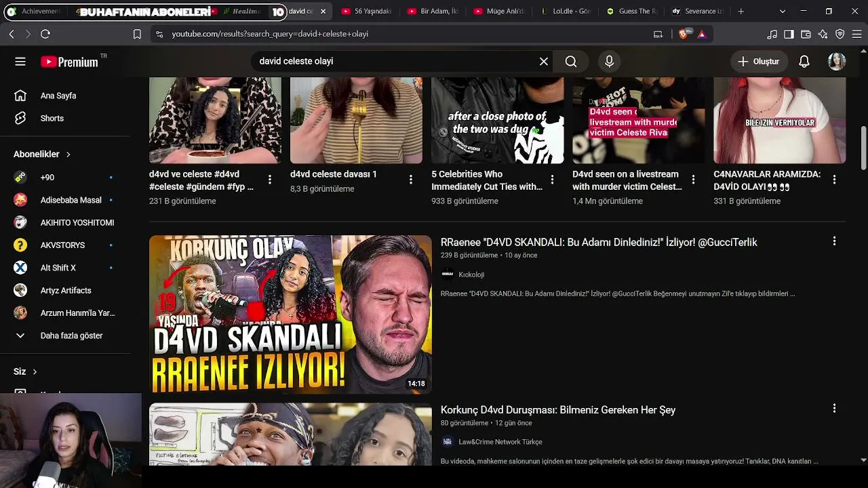Open the account avatar menu
This screenshot has width=868, height=488.
tap(837, 62)
